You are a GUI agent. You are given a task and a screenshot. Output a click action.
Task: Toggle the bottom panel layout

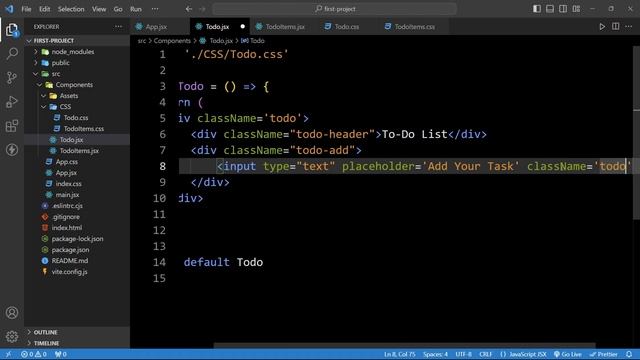[550, 9]
